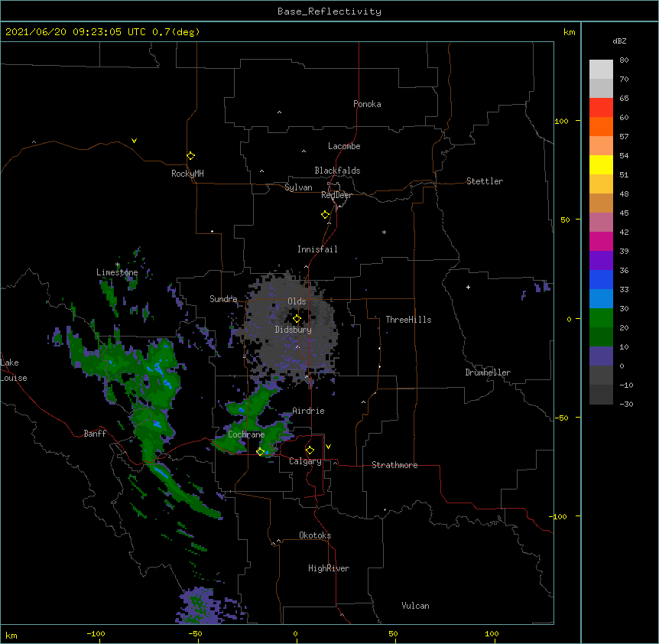Click the Okotoks city label
Screen dimensions: 659x644
point(315,535)
